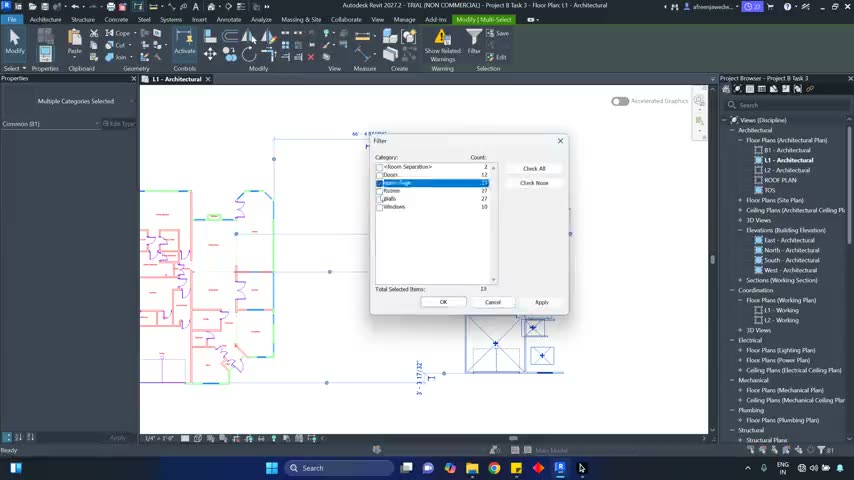Click the Activate controls icon
The height and width of the screenshot is (480, 854).
(185, 37)
